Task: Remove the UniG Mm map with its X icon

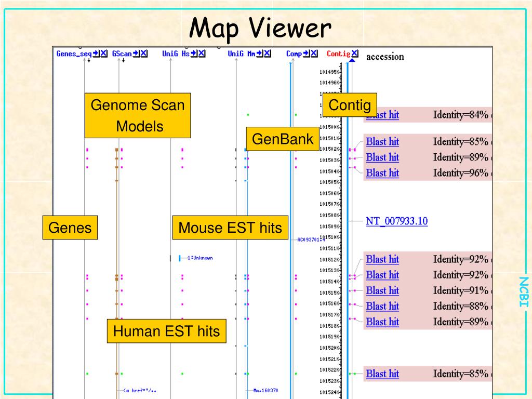Action: point(268,54)
